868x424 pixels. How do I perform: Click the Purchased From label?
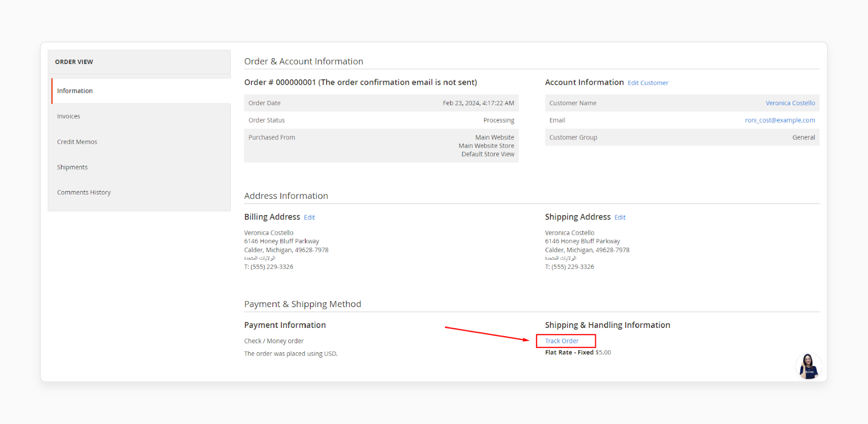pyautogui.click(x=271, y=137)
